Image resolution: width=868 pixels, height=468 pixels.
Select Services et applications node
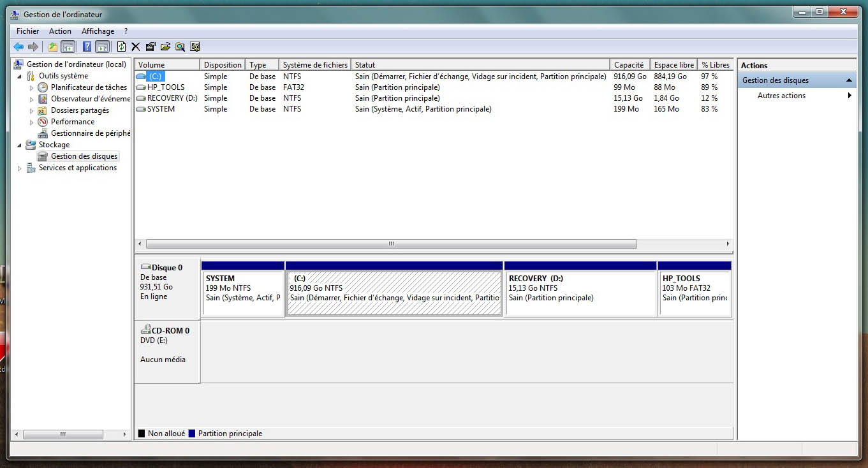(x=78, y=168)
